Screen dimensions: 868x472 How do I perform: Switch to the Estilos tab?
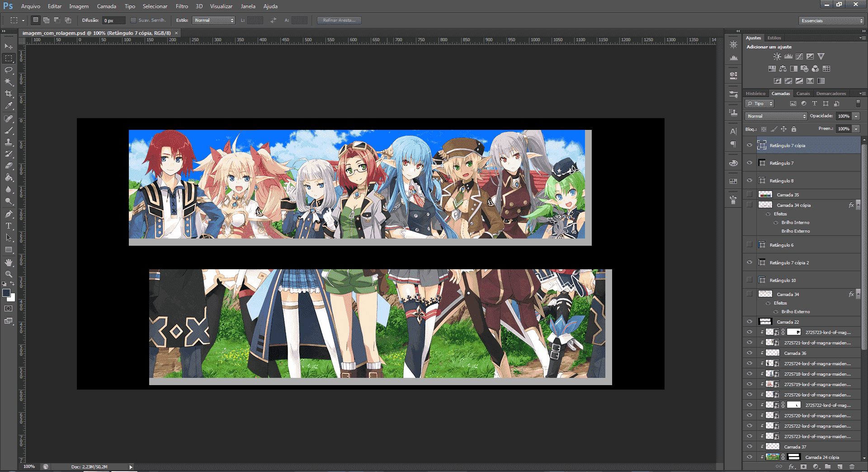pos(774,38)
